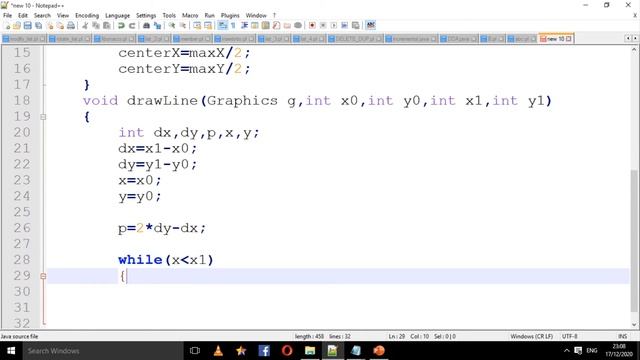The image size is (640, 360).
Task: Open the Macro menu
Action: coord(190,16)
